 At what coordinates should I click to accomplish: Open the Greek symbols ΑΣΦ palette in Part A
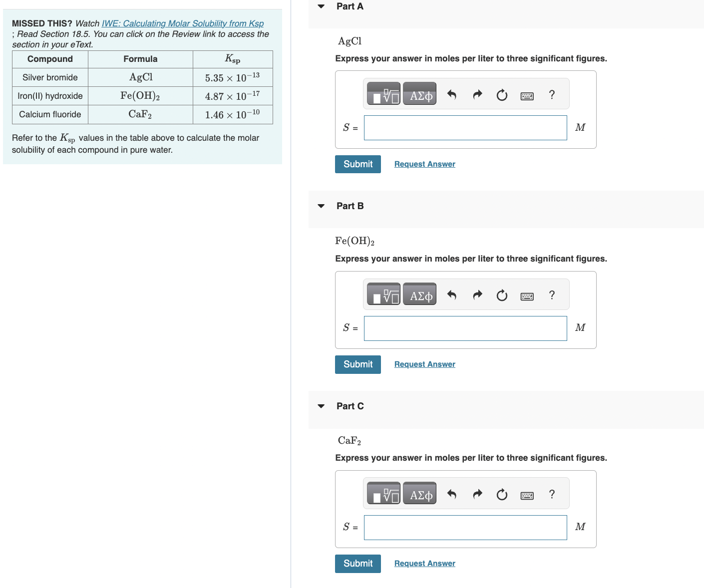point(419,93)
